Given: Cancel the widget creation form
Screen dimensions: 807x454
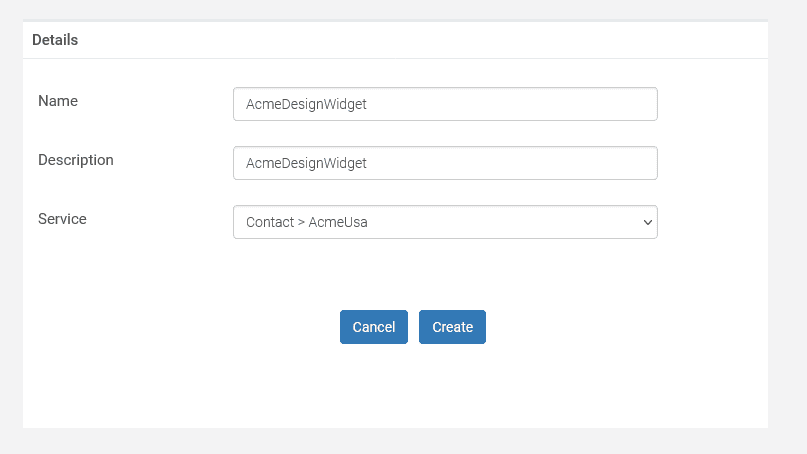Looking at the screenshot, I should point(374,327).
